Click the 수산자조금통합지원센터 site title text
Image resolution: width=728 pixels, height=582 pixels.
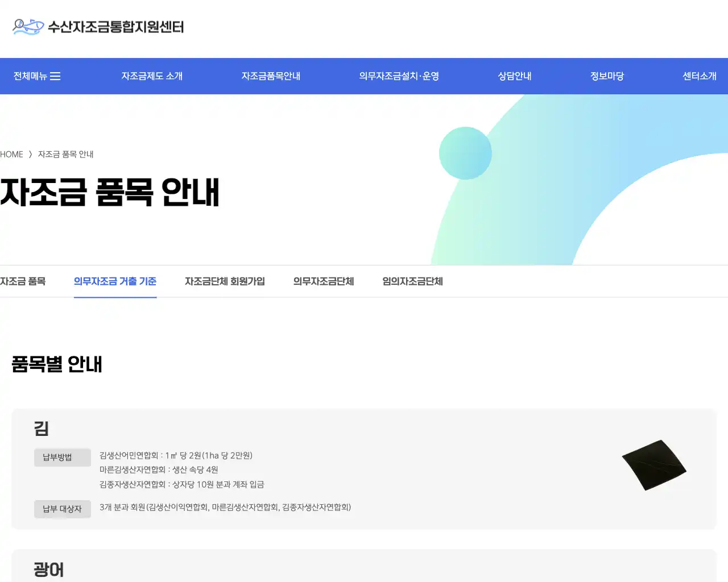115,27
